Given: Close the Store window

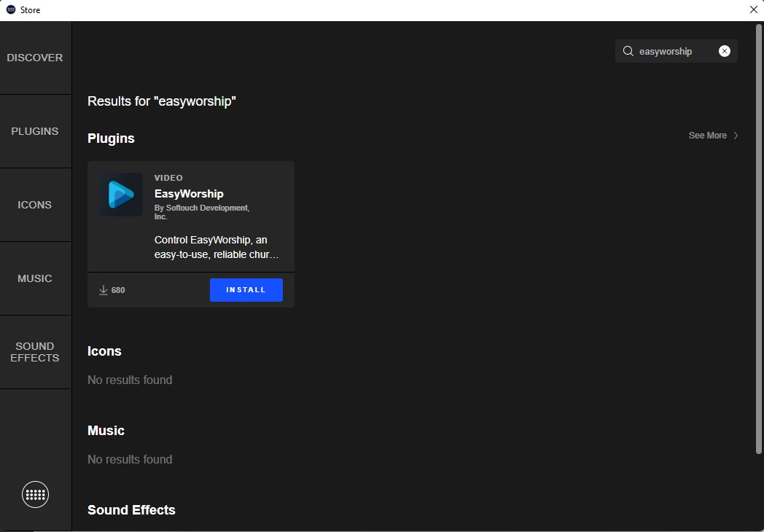Looking at the screenshot, I should (753, 9).
